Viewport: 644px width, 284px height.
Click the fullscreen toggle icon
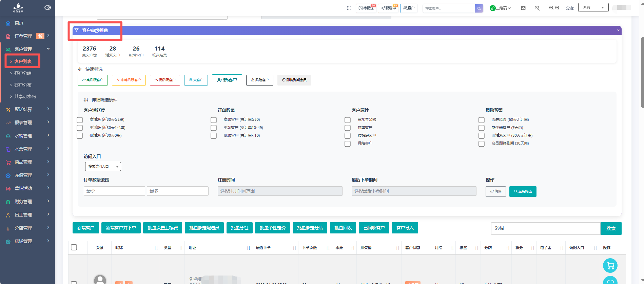pyautogui.click(x=349, y=8)
